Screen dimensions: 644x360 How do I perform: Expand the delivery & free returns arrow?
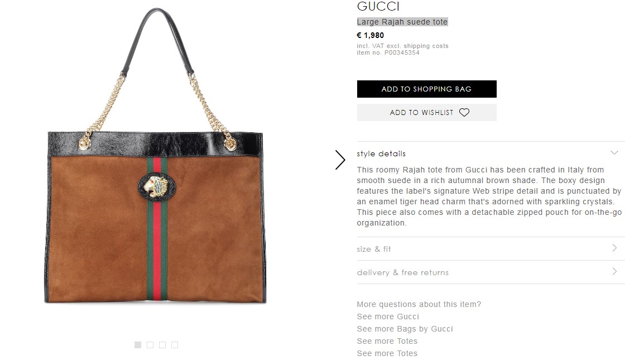click(x=614, y=271)
